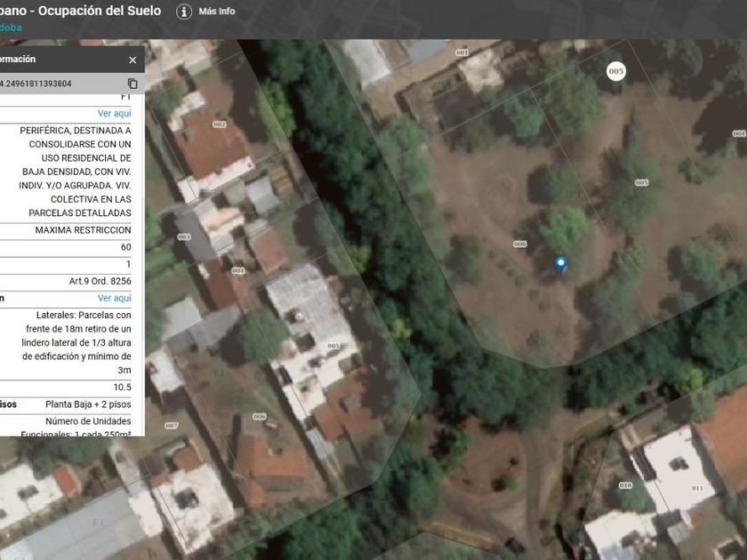Viewport: 747px width, 560px height.
Task: Open the Más Info circle icon
Action: pos(184,12)
